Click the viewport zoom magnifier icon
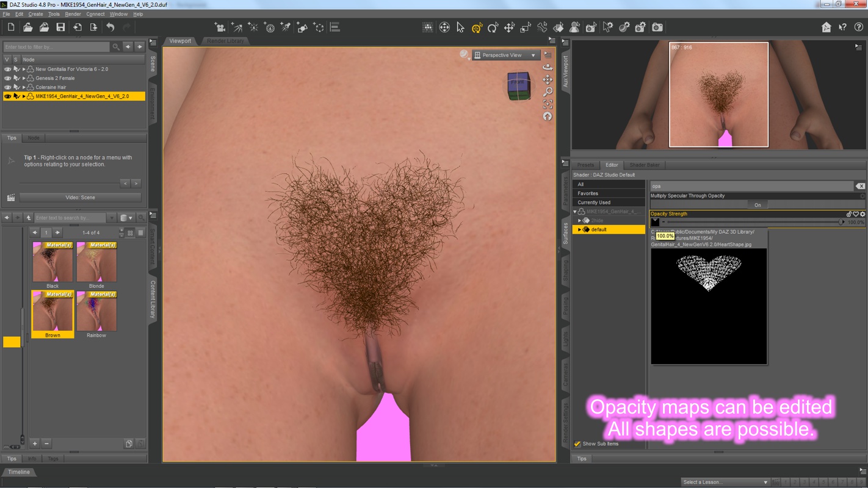 tap(548, 91)
